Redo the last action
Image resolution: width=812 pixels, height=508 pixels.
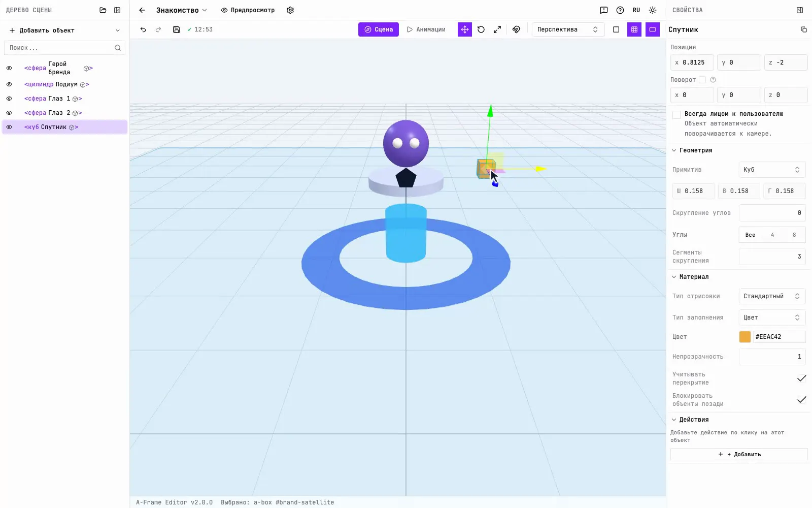(158, 29)
